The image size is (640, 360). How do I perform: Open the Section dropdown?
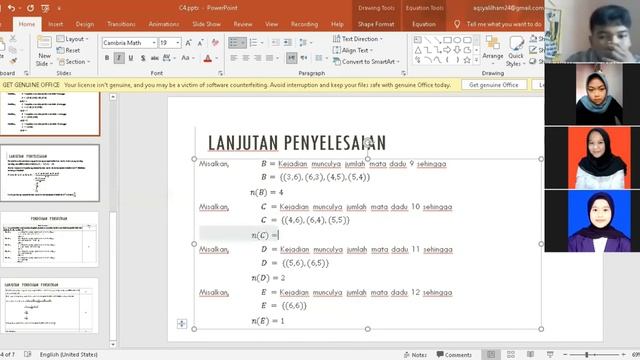(x=74, y=62)
